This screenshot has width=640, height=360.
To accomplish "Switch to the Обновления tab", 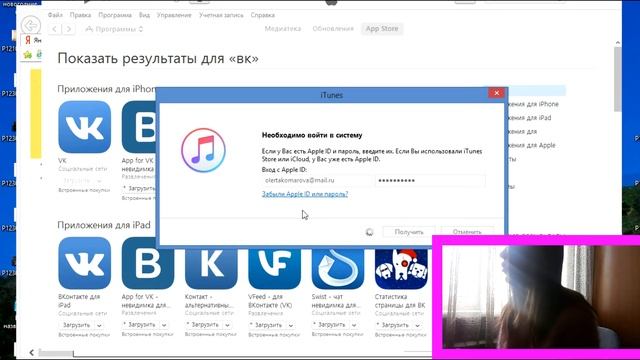I will click(x=333, y=29).
